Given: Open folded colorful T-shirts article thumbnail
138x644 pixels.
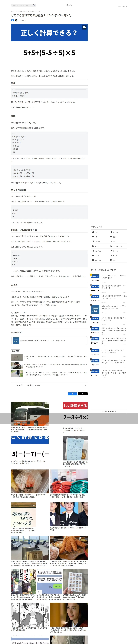Looking at the screenshot, I should 69,481.
